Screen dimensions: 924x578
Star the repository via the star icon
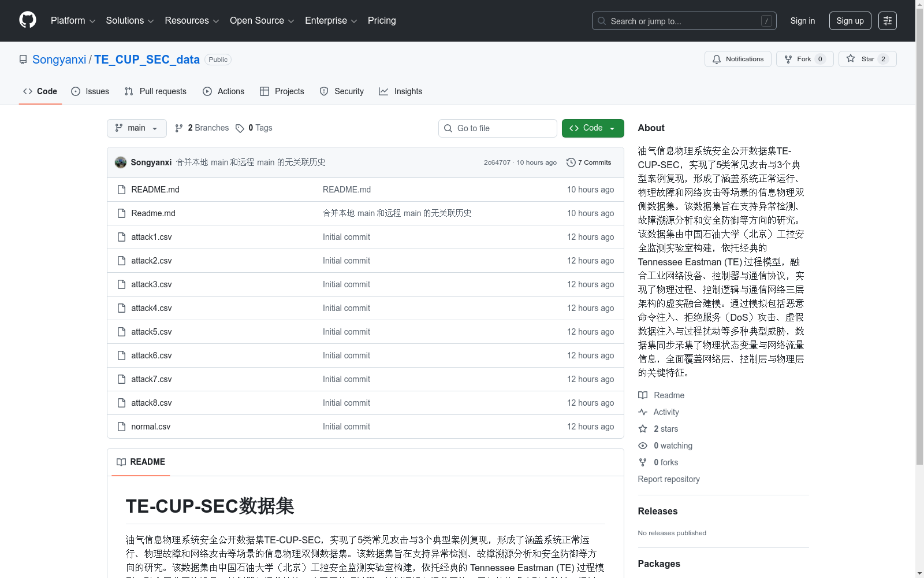[x=851, y=58]
